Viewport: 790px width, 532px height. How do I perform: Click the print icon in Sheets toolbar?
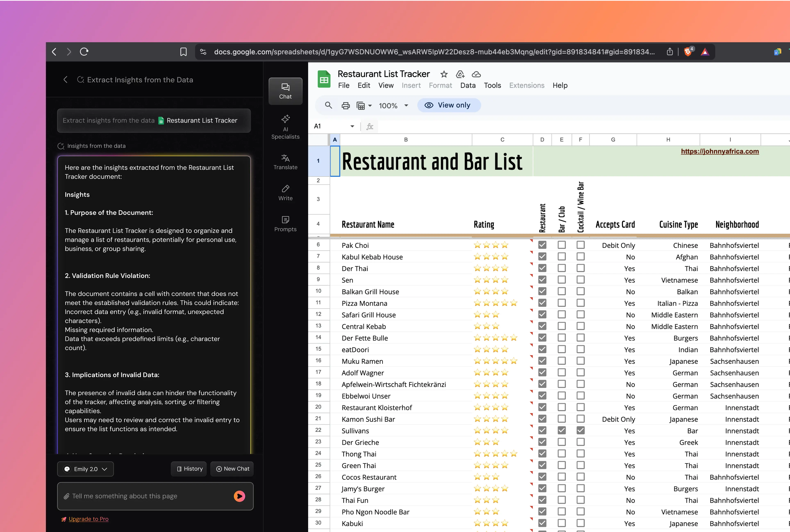pos(345,105)
